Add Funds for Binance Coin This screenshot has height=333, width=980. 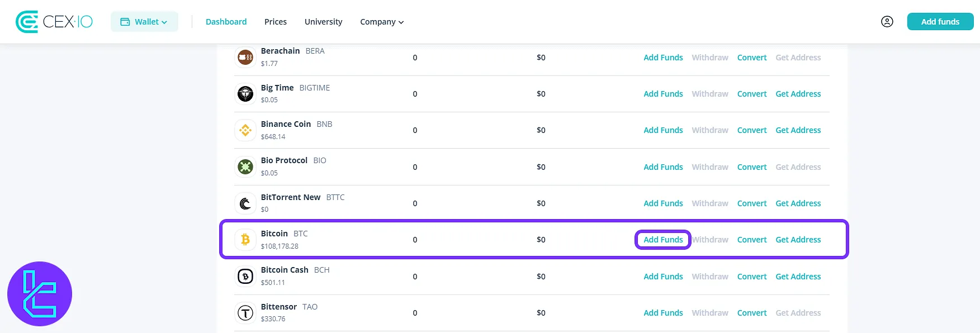663,130
